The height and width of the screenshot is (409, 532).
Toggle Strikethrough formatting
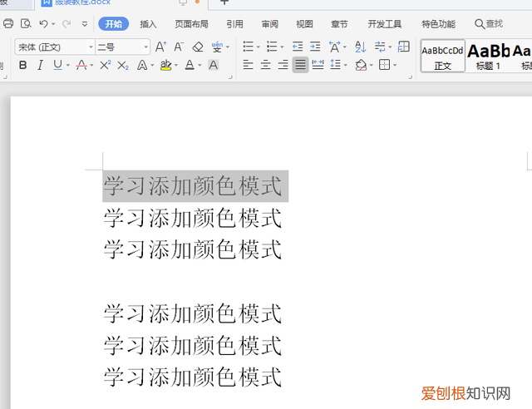81,65
